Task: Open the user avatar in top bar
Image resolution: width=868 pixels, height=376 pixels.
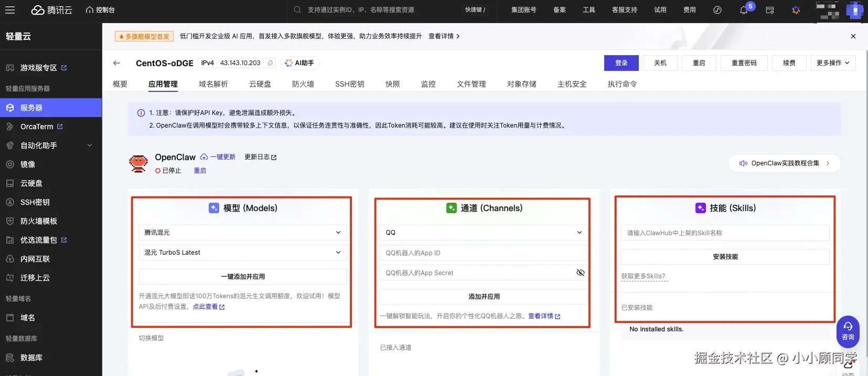Action: pyautogui.click(x=854, y=11)
